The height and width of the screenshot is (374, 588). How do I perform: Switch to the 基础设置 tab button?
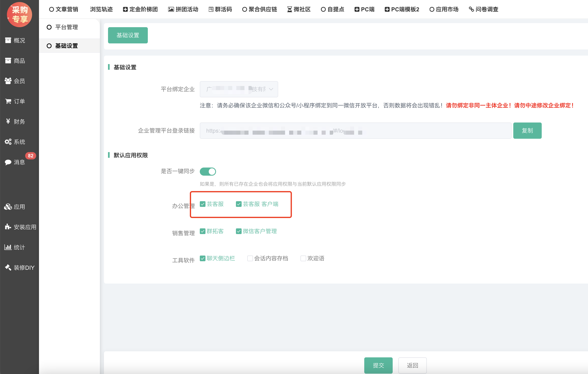point(128,35)
